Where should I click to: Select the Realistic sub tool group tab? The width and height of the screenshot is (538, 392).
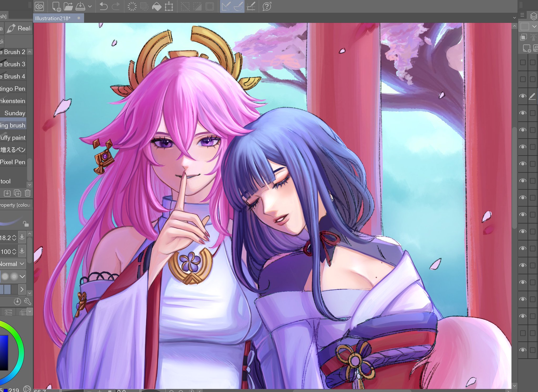tap(18, 28)
